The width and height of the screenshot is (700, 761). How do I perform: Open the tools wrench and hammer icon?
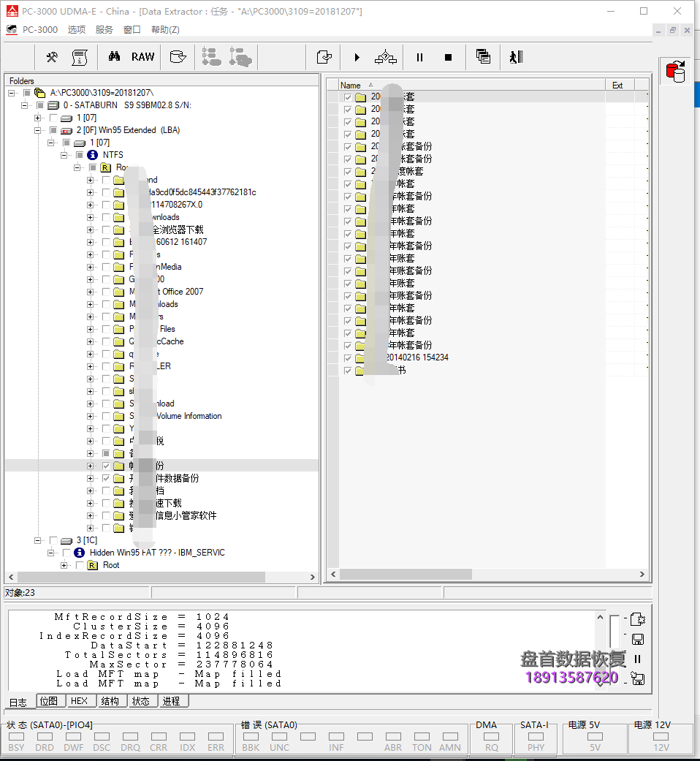point(52,57)
